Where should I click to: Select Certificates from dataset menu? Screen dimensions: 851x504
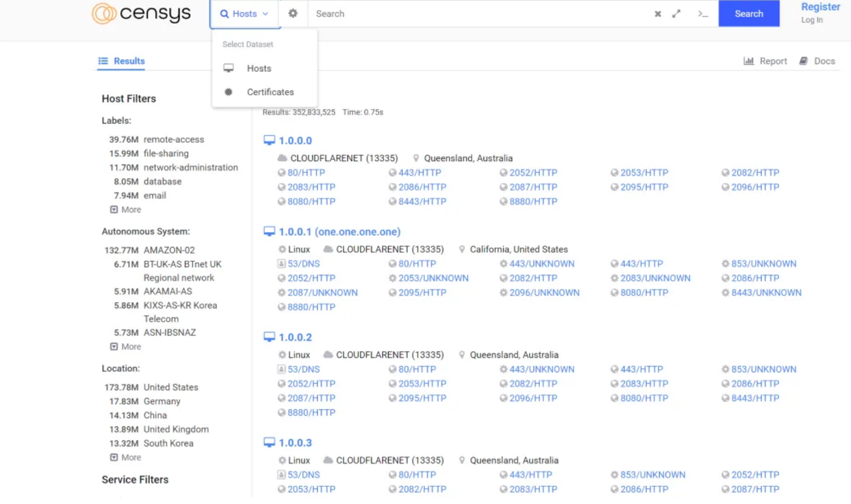click(x=270, y=92)
